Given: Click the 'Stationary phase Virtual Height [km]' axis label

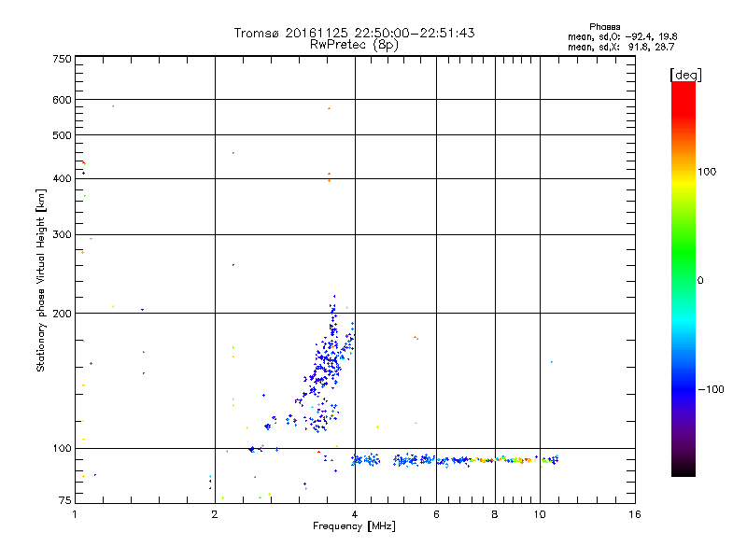Looking at the screenshot, I should (x=41, y=280).
